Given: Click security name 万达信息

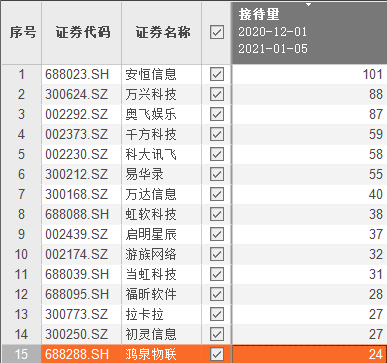Looking at the screenshot, I should click(x=151, y=194).
